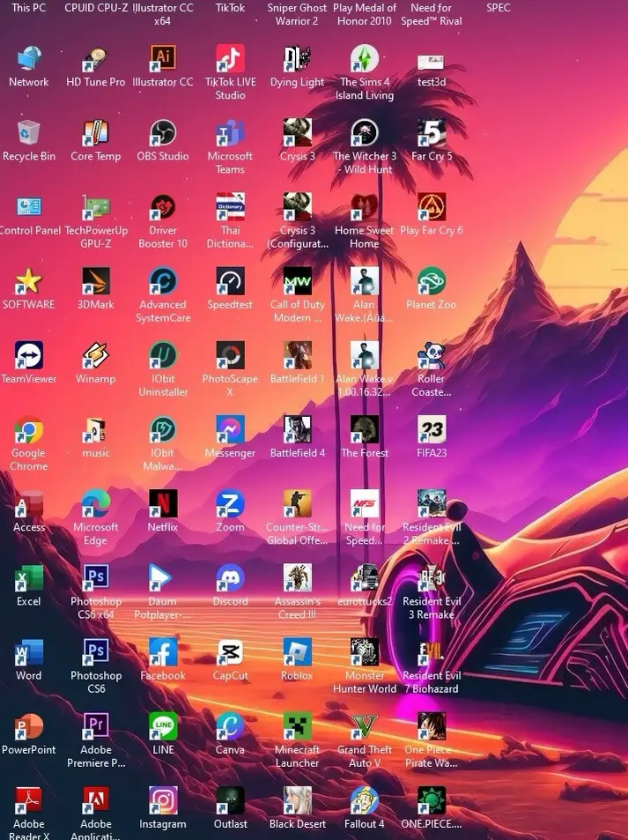Open Winamp shortcut
Image resolution: width=628 pixels, height=840 pixels.
click(96, 355)
